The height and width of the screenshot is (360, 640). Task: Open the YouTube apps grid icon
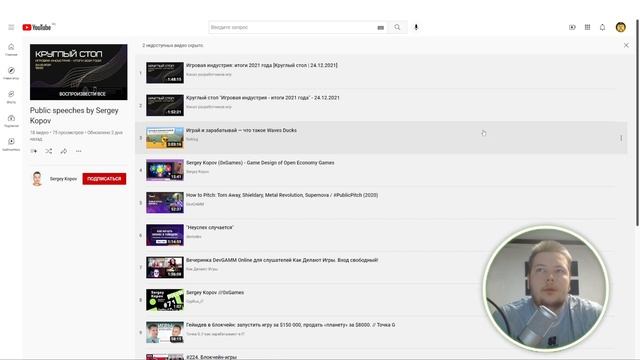[x=587, y=27]
